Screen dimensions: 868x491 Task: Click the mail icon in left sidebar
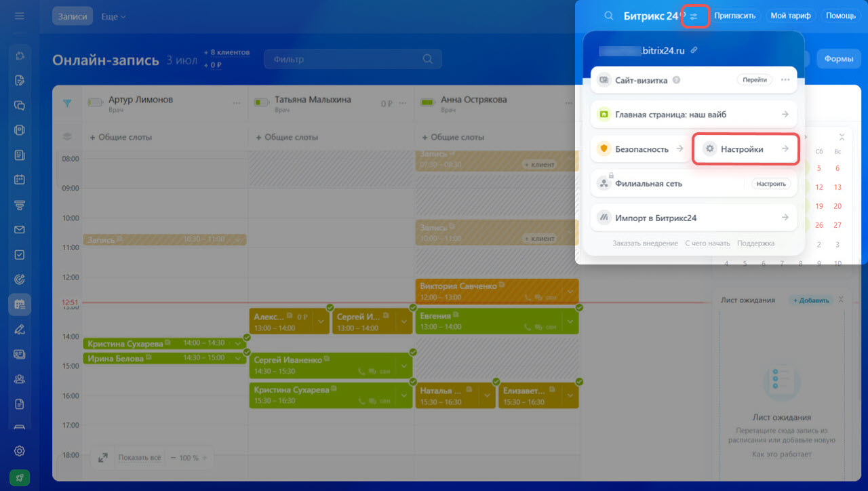click(20, 230)
